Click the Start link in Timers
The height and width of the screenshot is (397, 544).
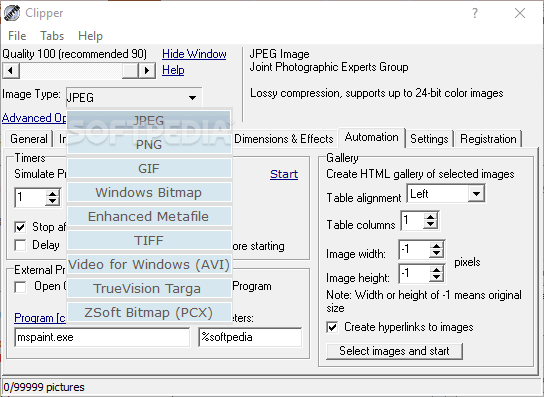point(284,174)
